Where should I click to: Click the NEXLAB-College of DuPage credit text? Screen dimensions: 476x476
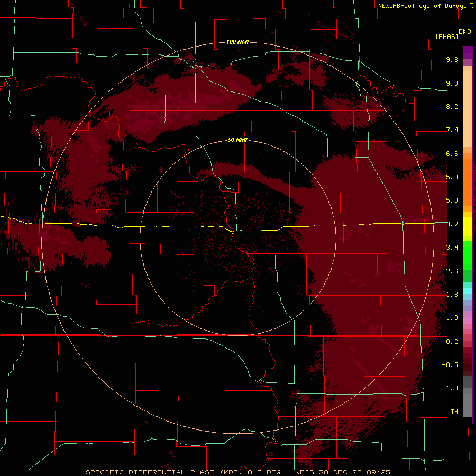click(x=422, y=6)
